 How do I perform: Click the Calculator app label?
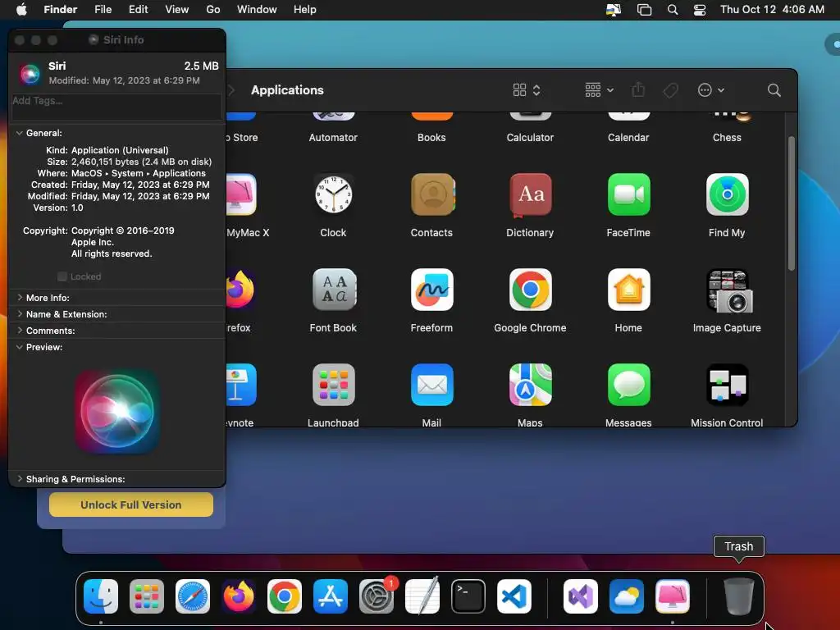(531, 138)
